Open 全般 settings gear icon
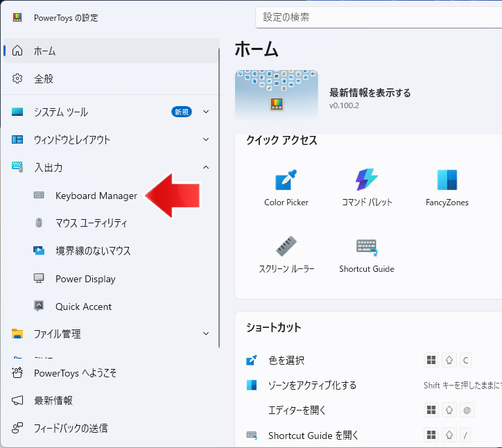502x448 pixels. point(17,78)
